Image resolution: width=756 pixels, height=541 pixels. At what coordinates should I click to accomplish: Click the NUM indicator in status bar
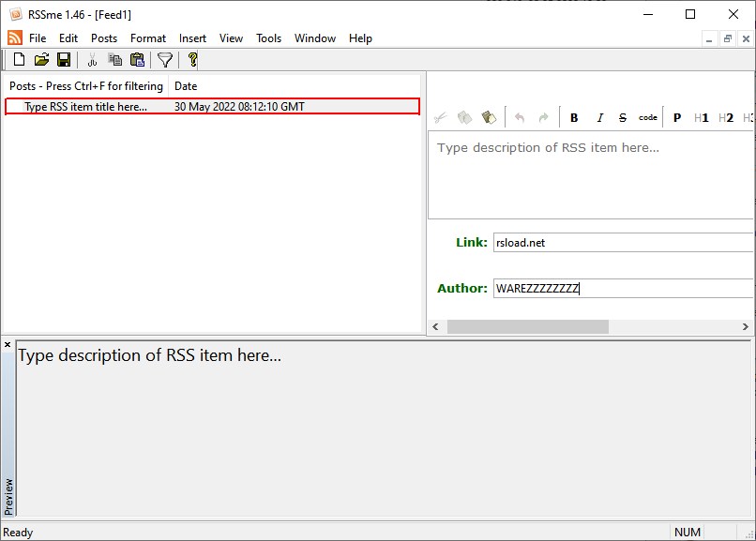click(x=687, y=532)
